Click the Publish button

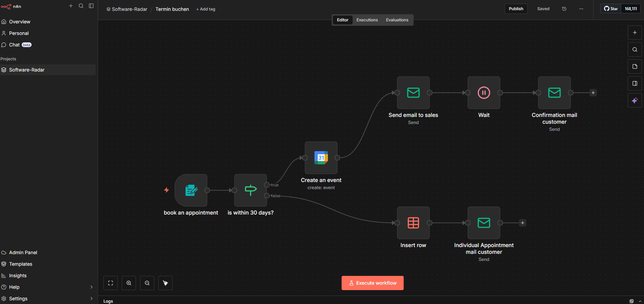click(516, 9)
